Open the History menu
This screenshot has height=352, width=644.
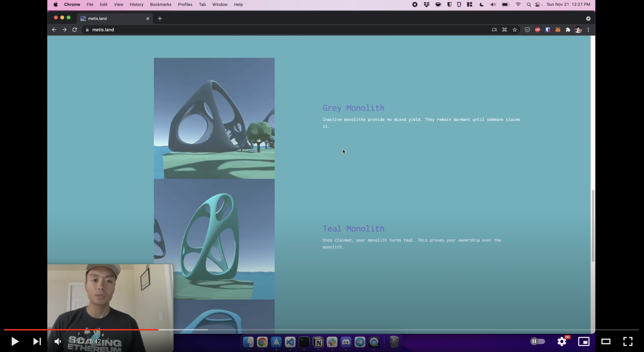click(x=137, y=5)
